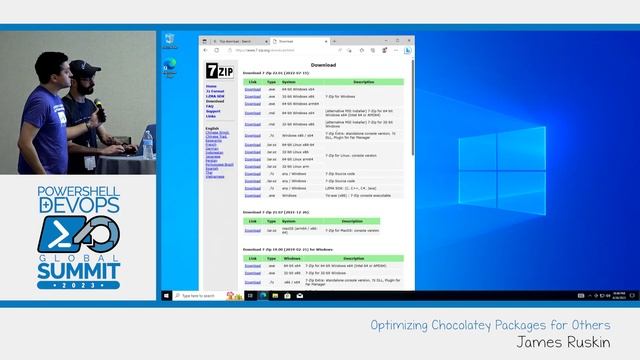Show hidden system tray icons
Screen dimensions: 640x360
(x=589, y=296)
